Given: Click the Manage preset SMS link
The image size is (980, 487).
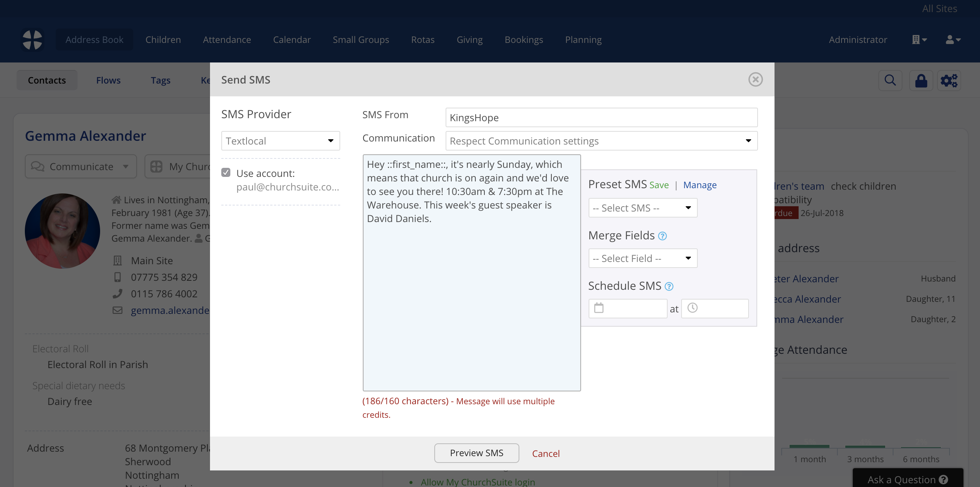Looking at the screenshot, I should (x=699, y=185).
